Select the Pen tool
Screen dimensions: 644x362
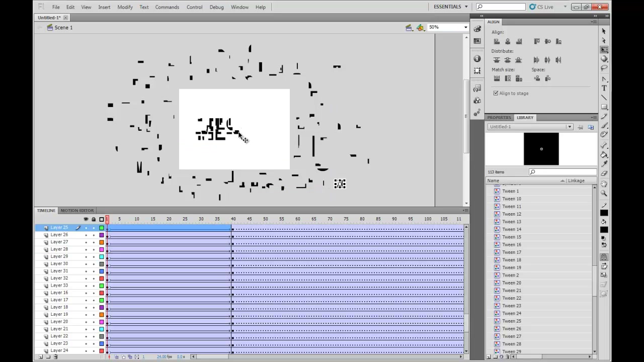[604, 79]
